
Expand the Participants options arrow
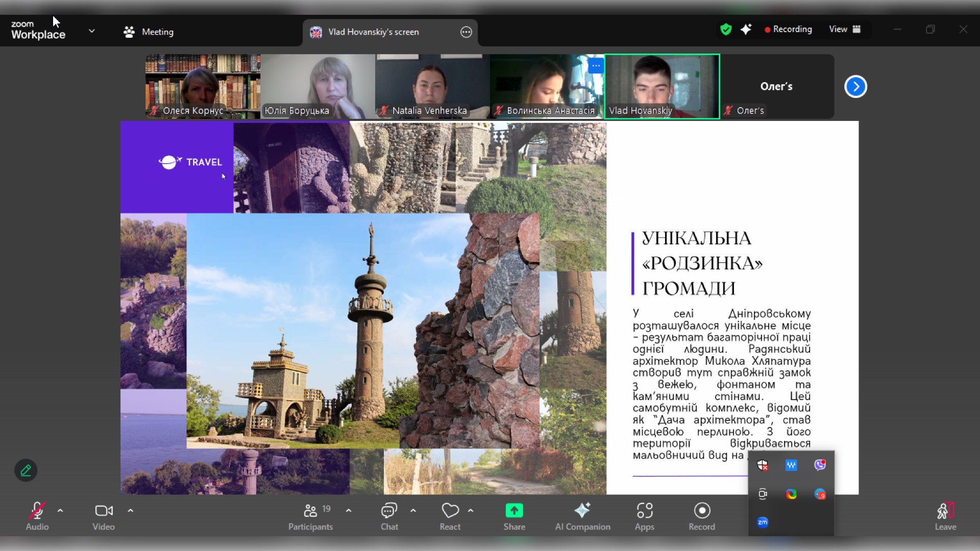pos(349,510)
